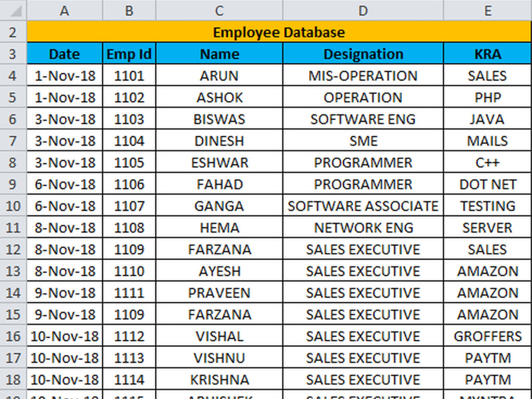Image resolution: width=532 pixels, height=399 pixels.
Task: Select column C header
Action: 219,11
